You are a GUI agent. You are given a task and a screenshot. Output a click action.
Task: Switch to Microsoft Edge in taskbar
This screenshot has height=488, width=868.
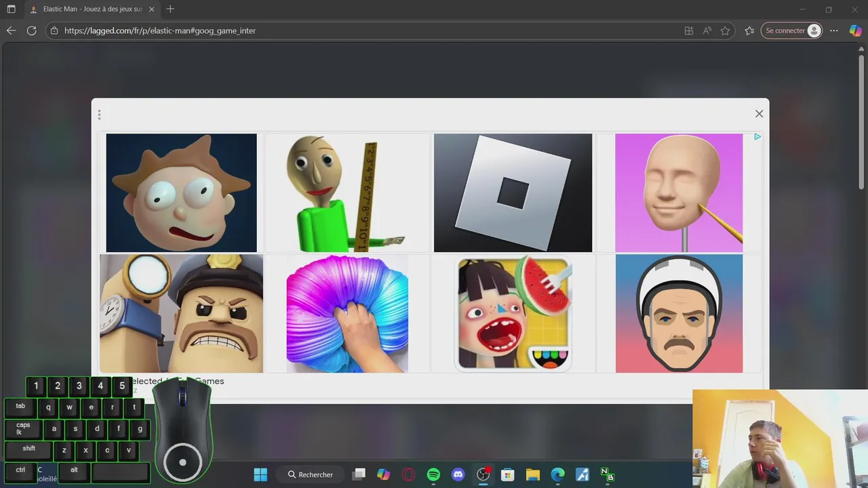(557, 474)
